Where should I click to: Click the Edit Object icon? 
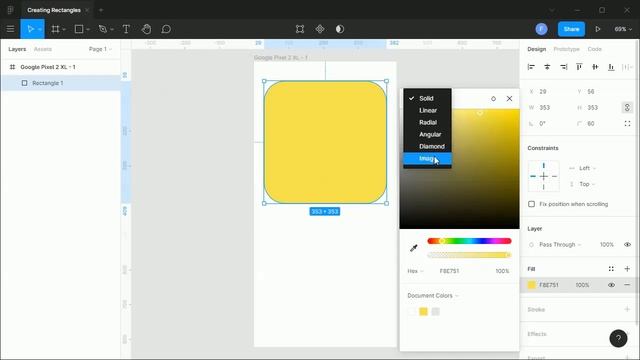coord(300,29)
